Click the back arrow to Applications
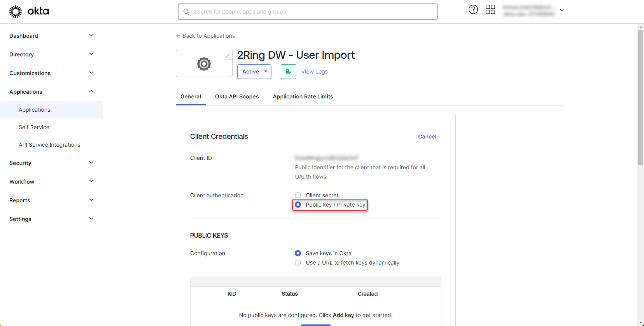 [178, 36]
